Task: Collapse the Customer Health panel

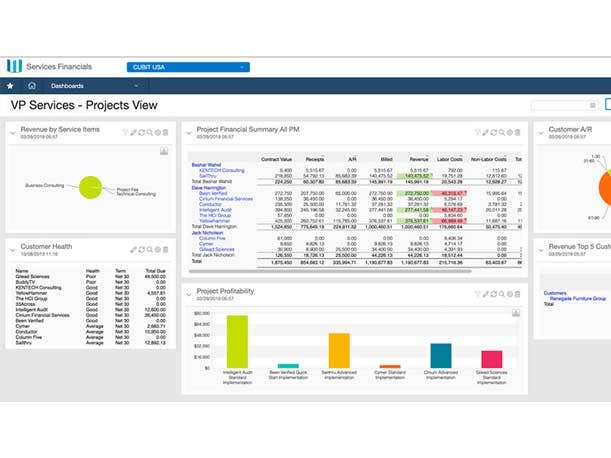Action: click(x=12, y=247)
